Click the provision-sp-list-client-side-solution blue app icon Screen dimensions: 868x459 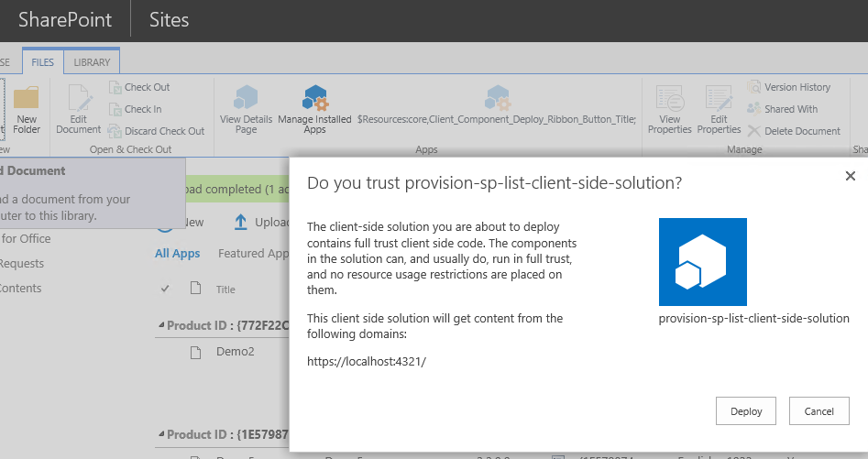[x=702, y=262]
